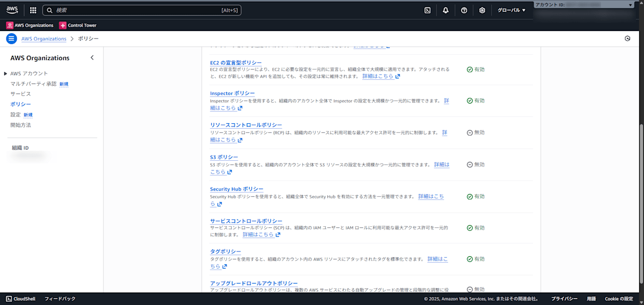Open the S3 ポリシー link
This screenshot has height=305, width=644.
click(x=224, y=157)
